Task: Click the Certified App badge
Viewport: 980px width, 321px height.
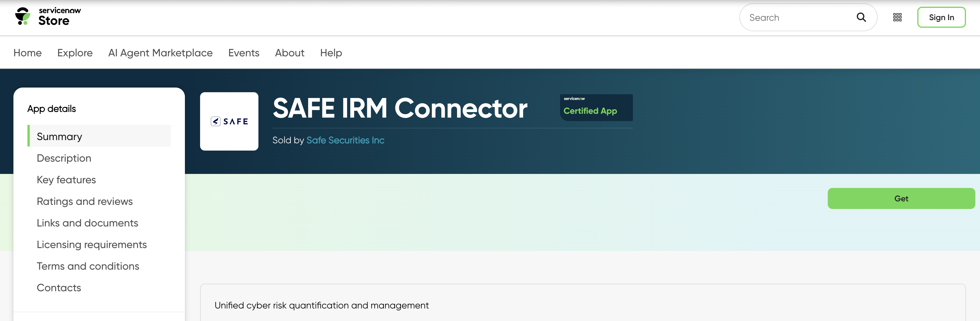Action: pos(596,108)
